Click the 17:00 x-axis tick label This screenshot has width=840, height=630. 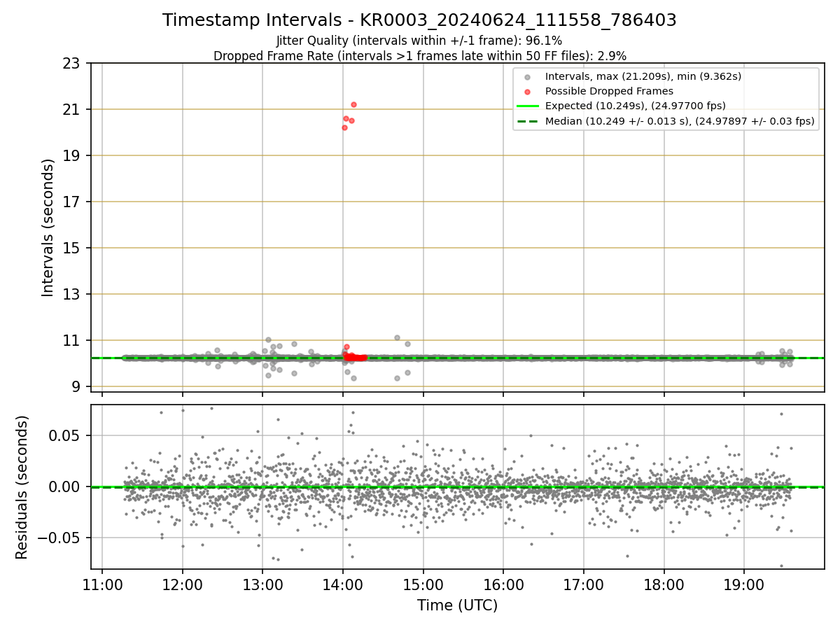click(x=584, y=585)
